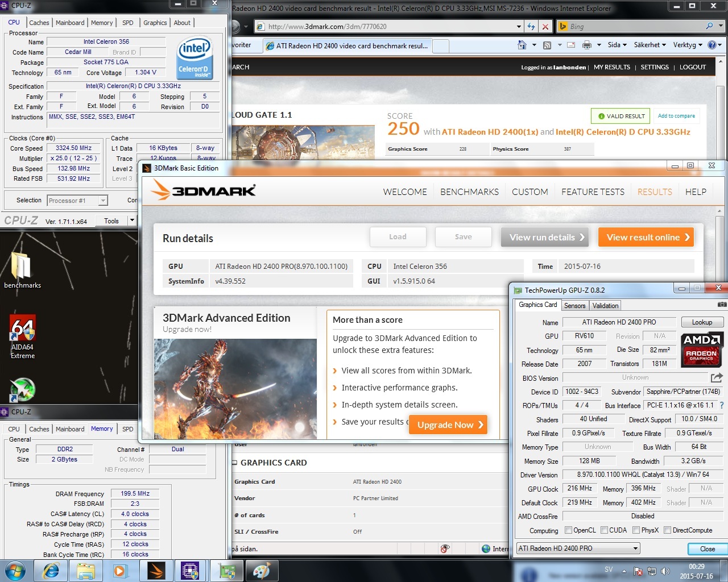
Task: Click the Bing search magnifier icon
Action: (709, 26)
